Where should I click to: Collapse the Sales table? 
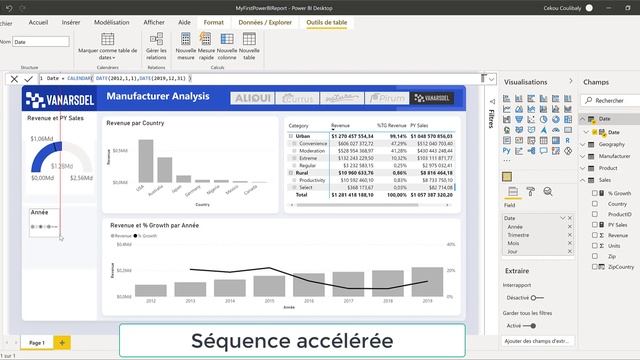click(x=582, y=180)
